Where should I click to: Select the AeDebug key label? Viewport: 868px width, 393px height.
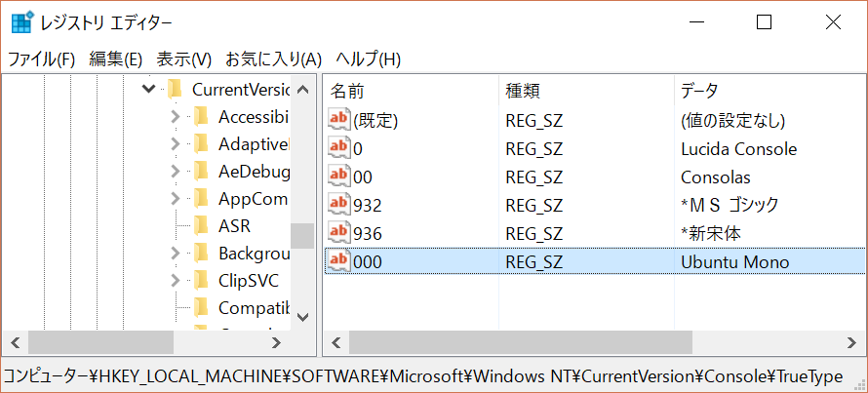pos(254,173)
